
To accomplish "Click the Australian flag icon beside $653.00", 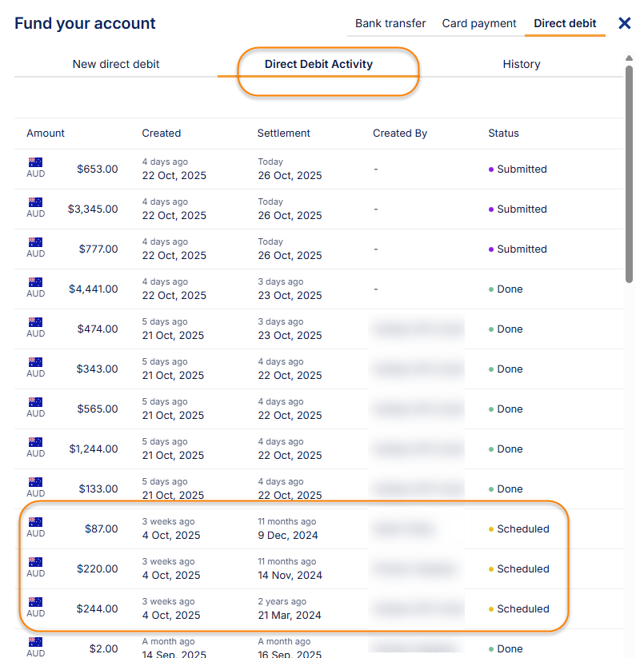I will (35, 162).
